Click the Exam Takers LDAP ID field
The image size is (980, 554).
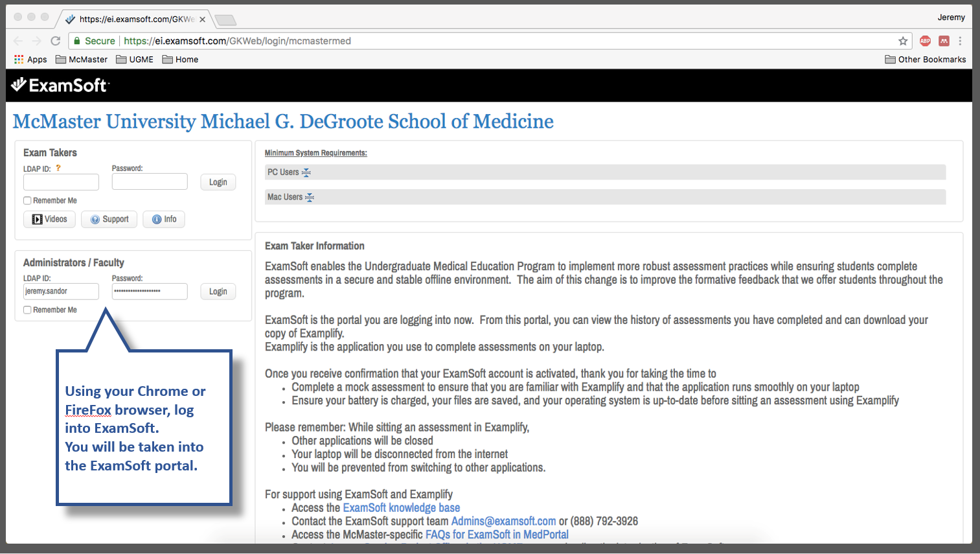point(61,182)
